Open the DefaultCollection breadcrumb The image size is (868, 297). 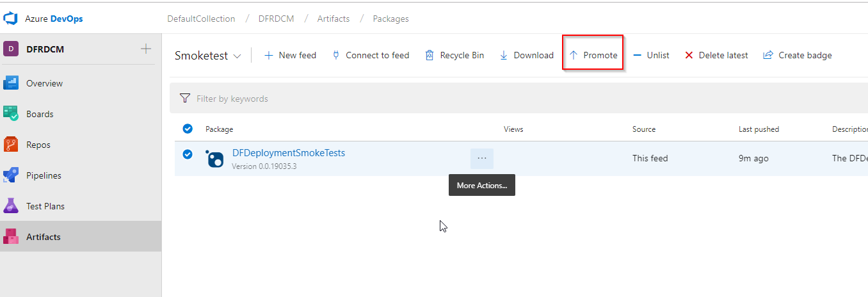(x=201, y=19)
